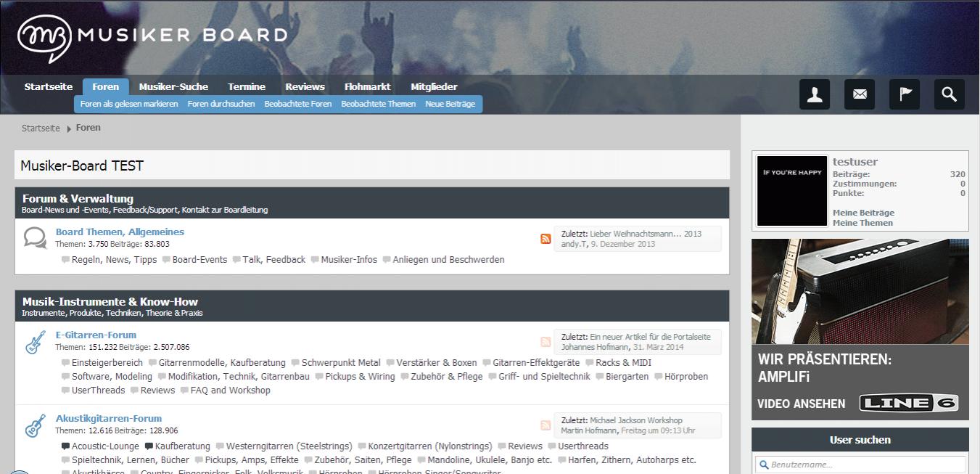Click the flag notifications icon
The image size is (980, 474).
[x=905, y=94]
